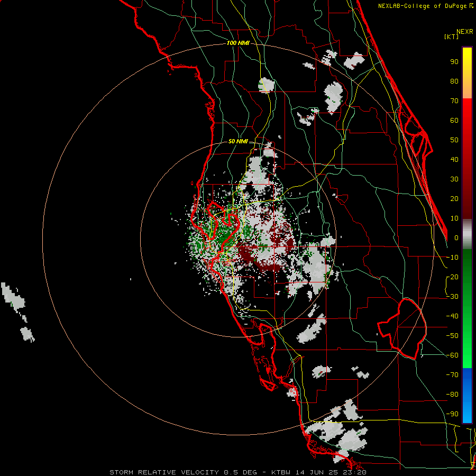Click the 100 NMI range ring label
The height and width of the screenshot is (476, 476).
point(238,43)
